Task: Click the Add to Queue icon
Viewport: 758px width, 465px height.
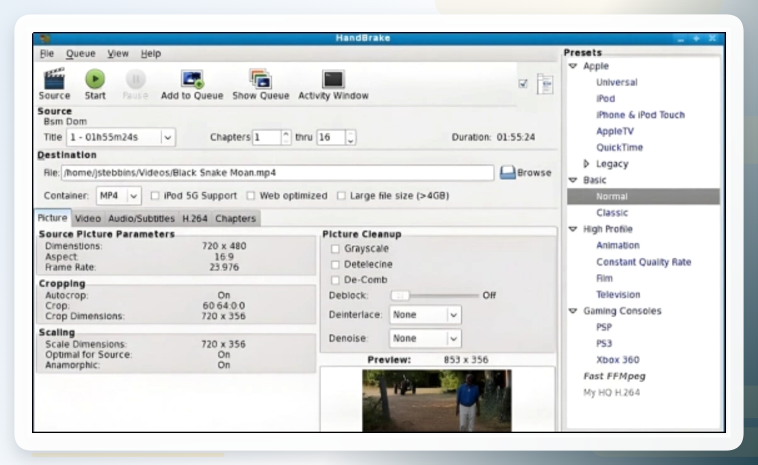Action: coord(192,79)
